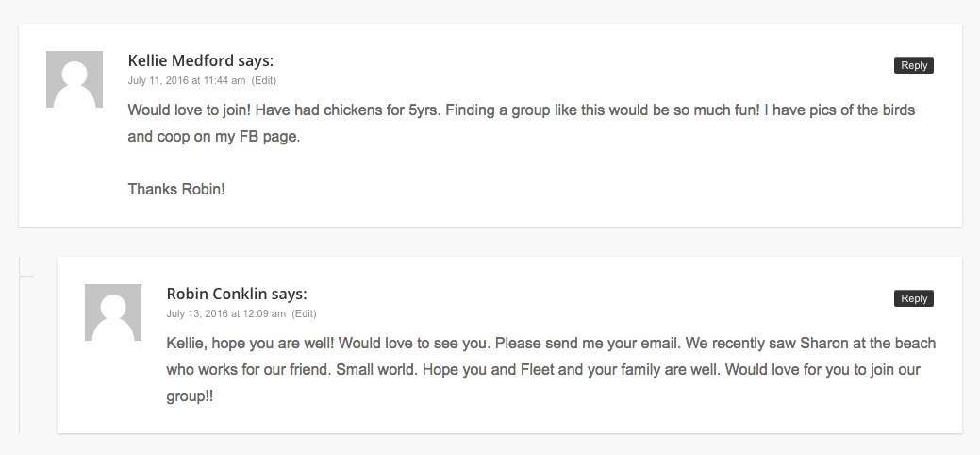Click Kellie Medford's avatar placeholder image
This screenshot has width=980, height=455.
[x=75, y=79]
